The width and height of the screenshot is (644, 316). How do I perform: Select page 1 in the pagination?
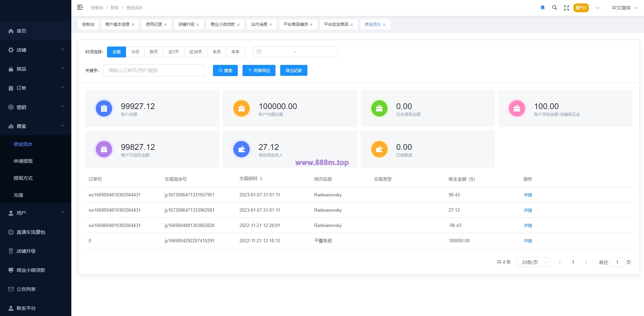573,262
